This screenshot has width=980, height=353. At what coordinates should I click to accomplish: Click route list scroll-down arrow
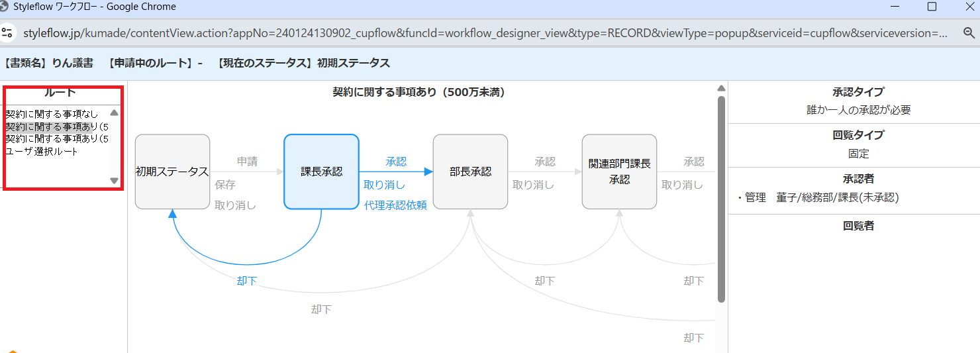(114, 180)
